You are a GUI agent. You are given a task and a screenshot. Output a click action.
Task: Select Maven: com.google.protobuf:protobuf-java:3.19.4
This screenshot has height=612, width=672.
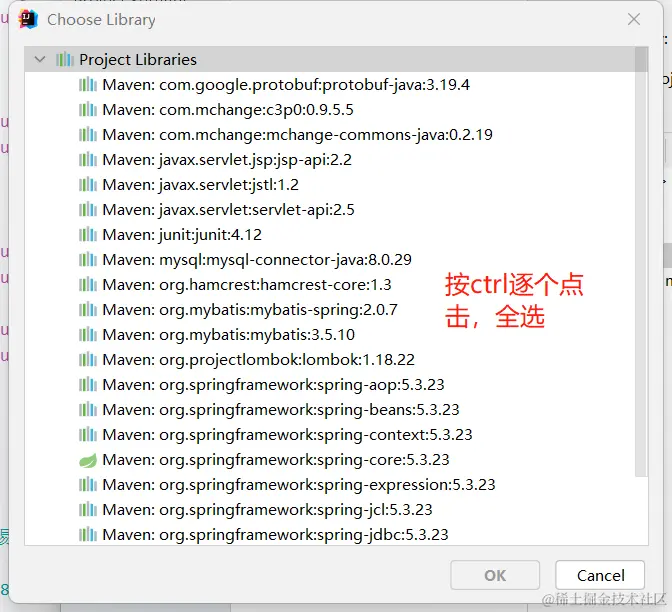[x=286, y=85]
